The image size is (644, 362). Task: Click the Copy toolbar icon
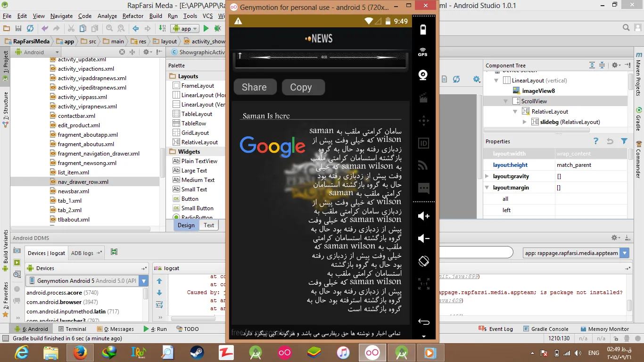coord(83,28)
